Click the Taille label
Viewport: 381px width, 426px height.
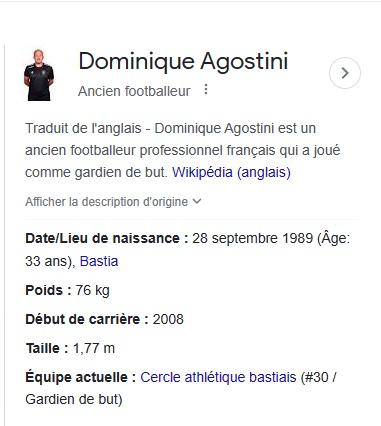[x=47, y=348]
